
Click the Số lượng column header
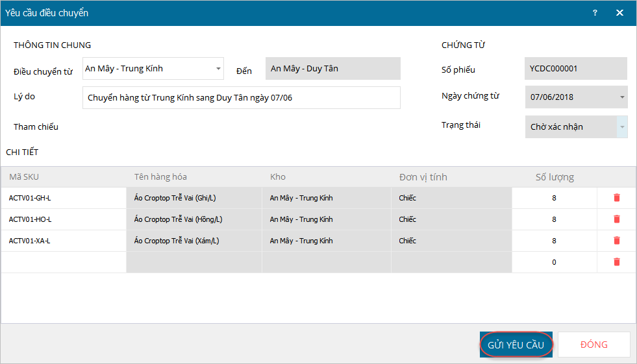[x=554, y=177]
